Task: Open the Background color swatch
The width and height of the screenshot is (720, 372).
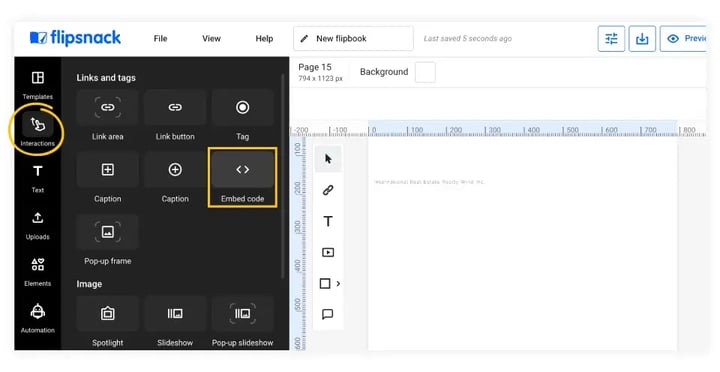Action: [425, 72]
